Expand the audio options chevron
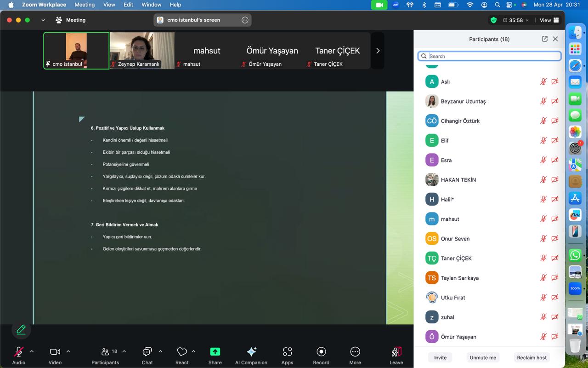 [x=32, y=351]
